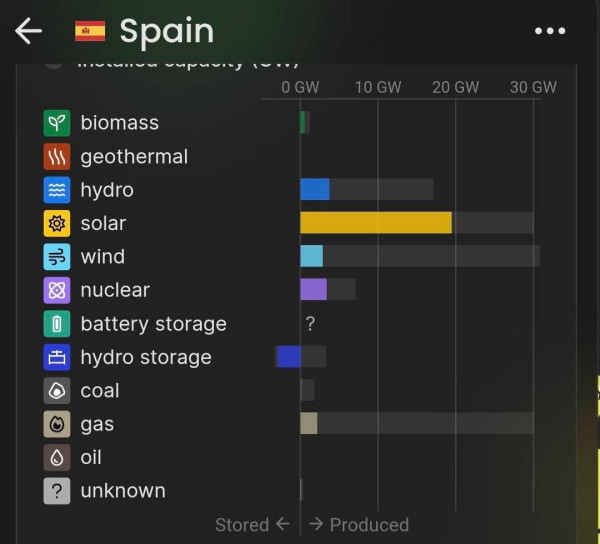The height and width of the screenshot is (544, 600).
Task: Click the gas flame icon
Action: click(x=57, y=424)
